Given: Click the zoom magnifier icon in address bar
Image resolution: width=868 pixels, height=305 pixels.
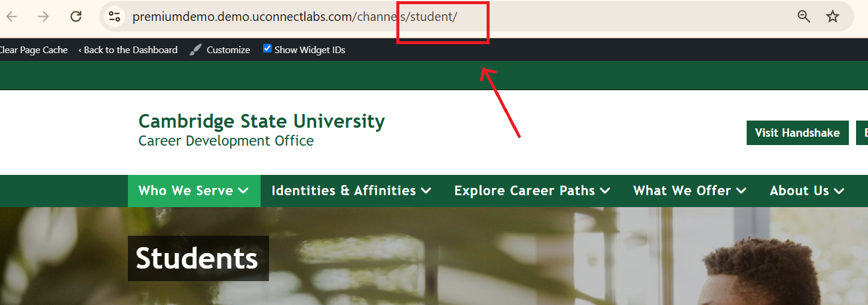Looking at the screenshot, I should (804, 17).
